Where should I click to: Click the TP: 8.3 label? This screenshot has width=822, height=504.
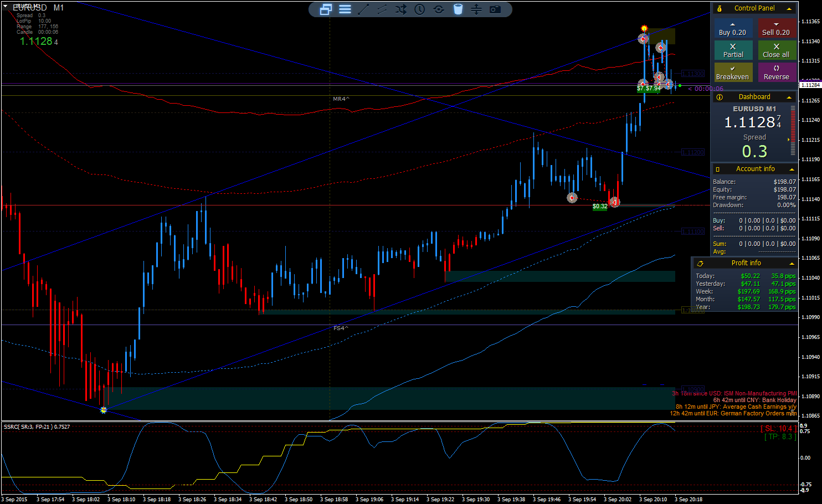coord(780,436)
